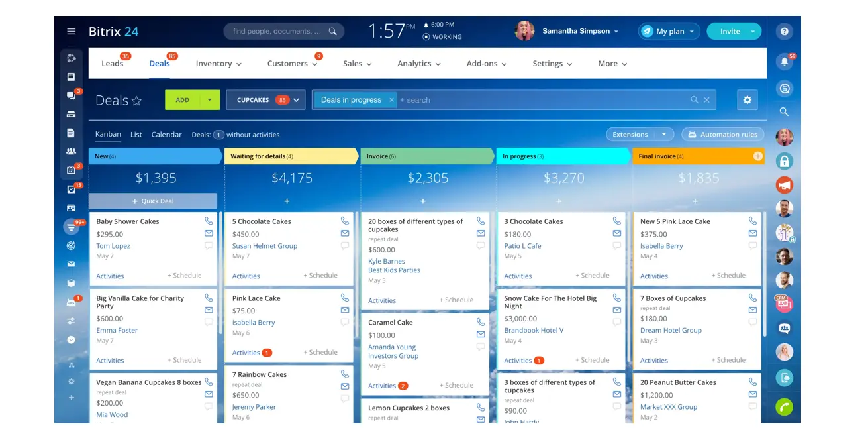Click phone icon on Baby Shower Cakes card
This screenshot has height=448, width=868.
[x=209, y=221]
